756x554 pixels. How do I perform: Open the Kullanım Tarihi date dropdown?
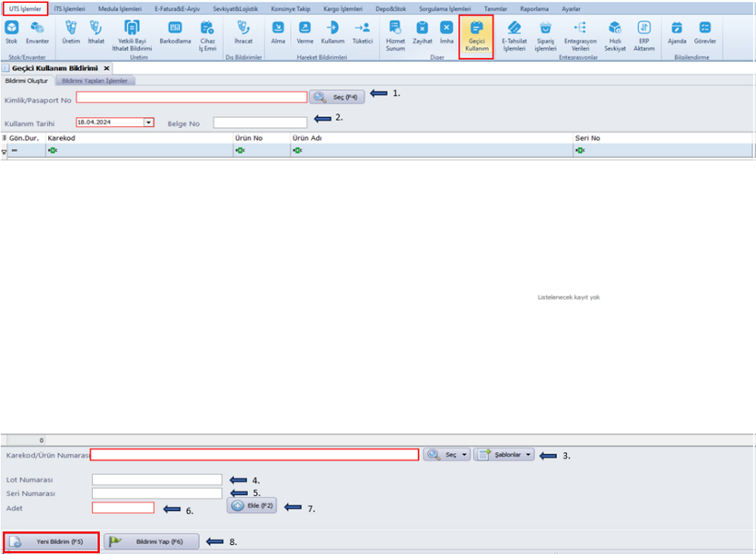coord(148,122)
